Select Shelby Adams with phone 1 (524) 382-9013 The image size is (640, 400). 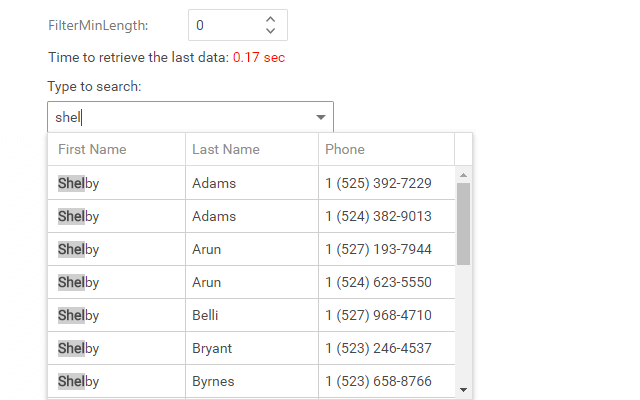tap(250, 216)
